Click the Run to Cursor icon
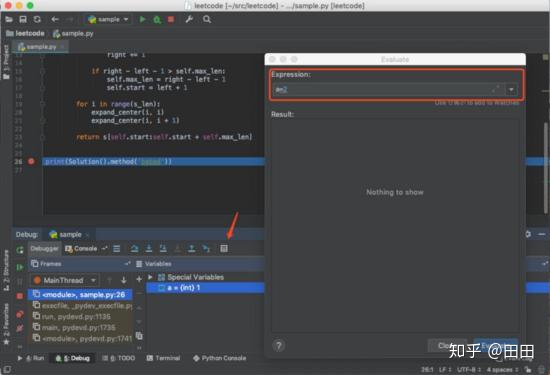This screenshot has width=550, height=375. [206, 249]
